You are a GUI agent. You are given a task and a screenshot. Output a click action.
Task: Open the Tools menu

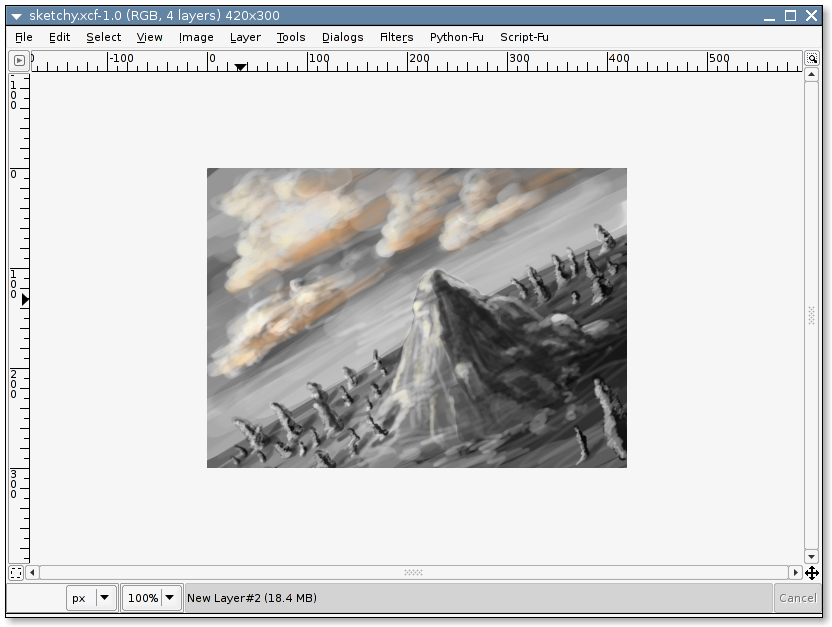click(291, 37)
